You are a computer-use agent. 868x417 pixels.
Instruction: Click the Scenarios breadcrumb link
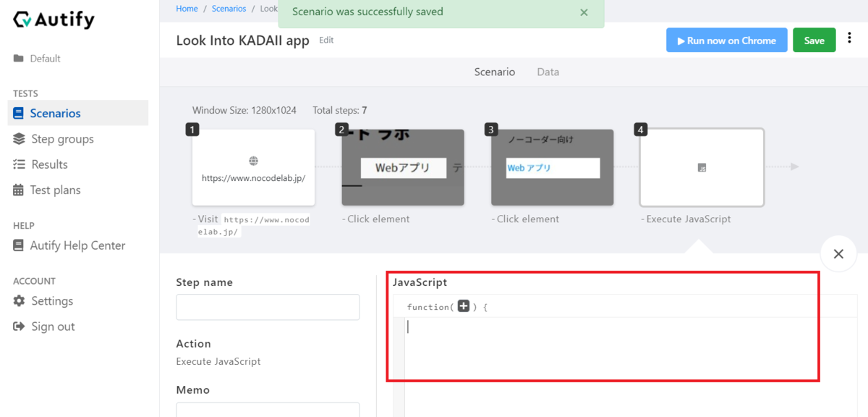coord(229,9)
